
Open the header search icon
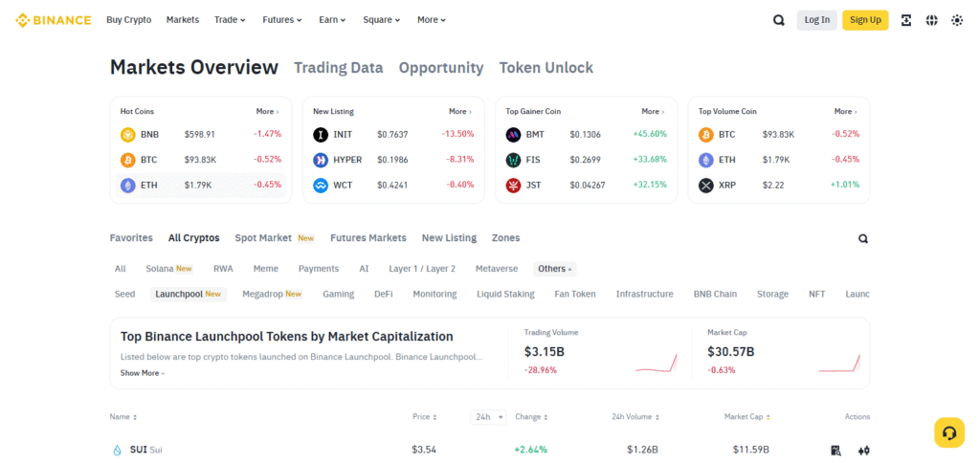click(x=779, y=20)
